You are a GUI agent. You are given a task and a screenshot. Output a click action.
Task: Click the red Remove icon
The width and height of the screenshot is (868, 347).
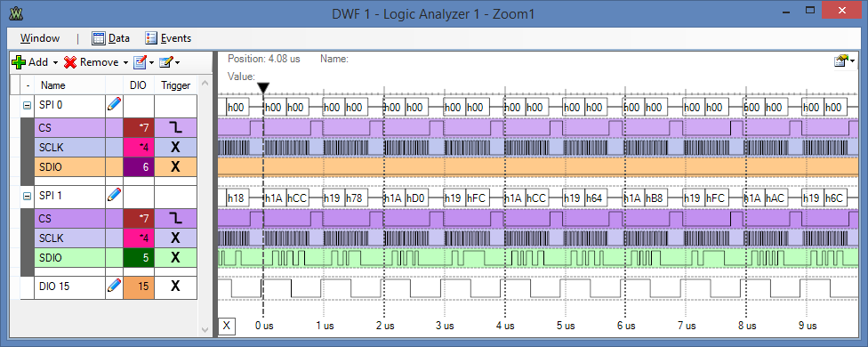click(x=70, y=62)
